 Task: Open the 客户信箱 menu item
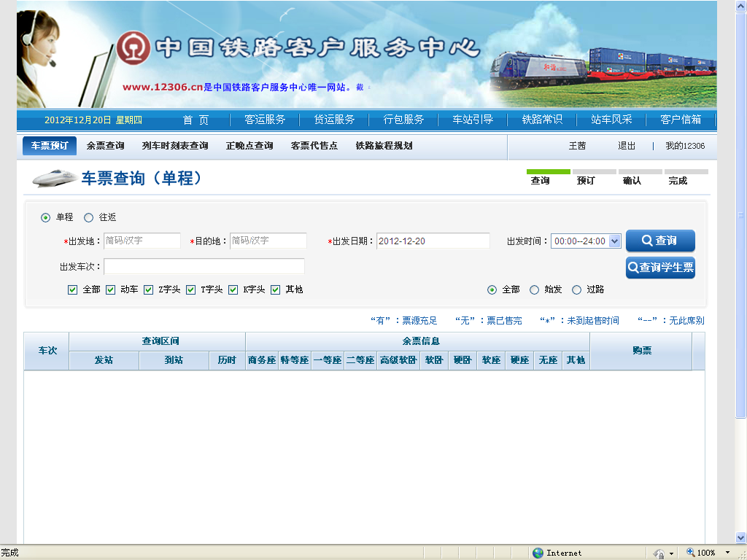click(x=681, y=120)
